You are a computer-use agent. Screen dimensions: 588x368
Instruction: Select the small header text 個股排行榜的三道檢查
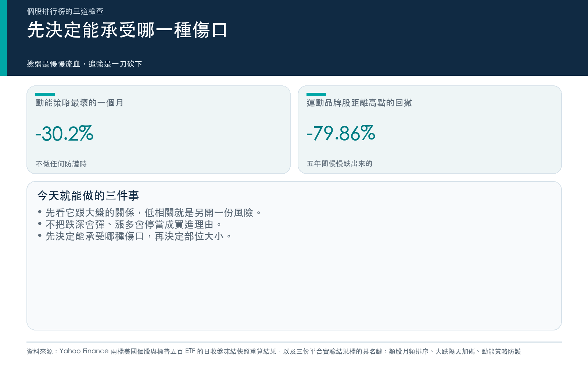65,11
